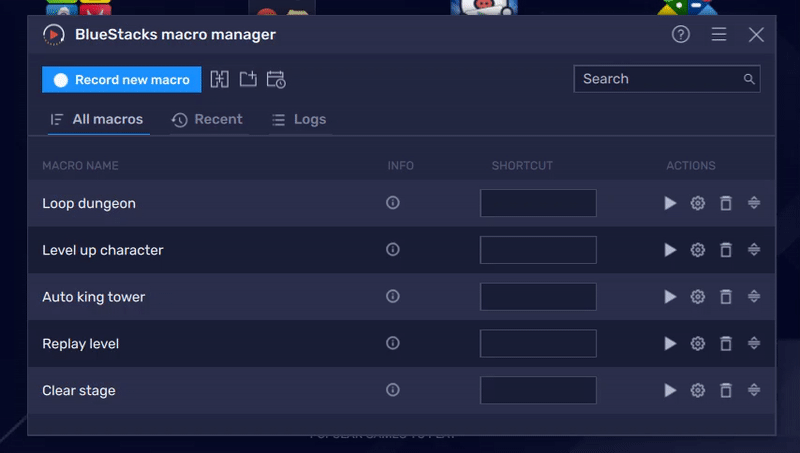The image size is (800, 453).
Task: Play the Auto king tower macro
Action: pyautogui.click(x=670, y=297)
